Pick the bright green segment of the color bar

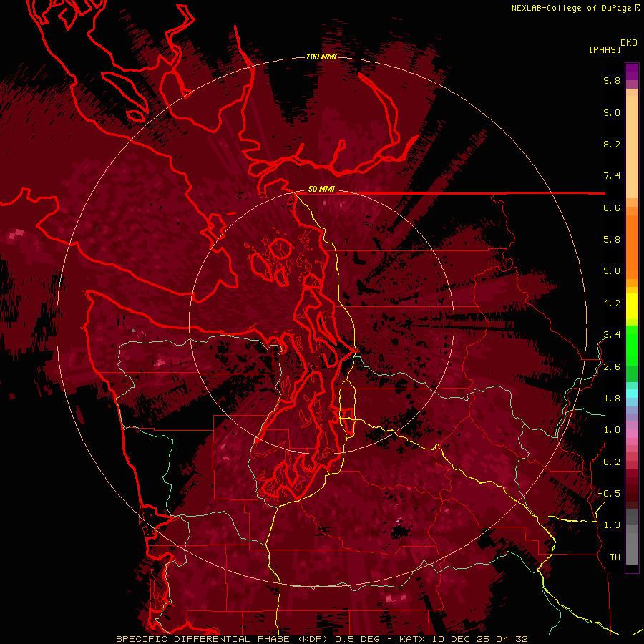pos(632,346)
